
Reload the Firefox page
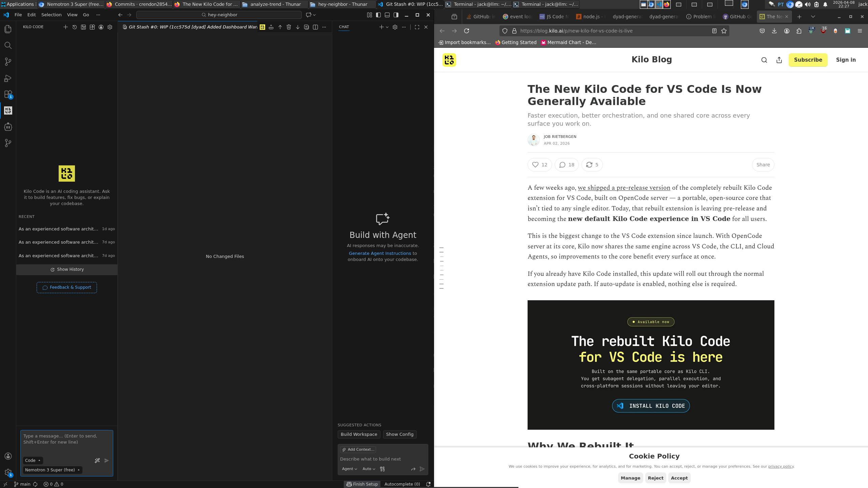coord(467,31)
